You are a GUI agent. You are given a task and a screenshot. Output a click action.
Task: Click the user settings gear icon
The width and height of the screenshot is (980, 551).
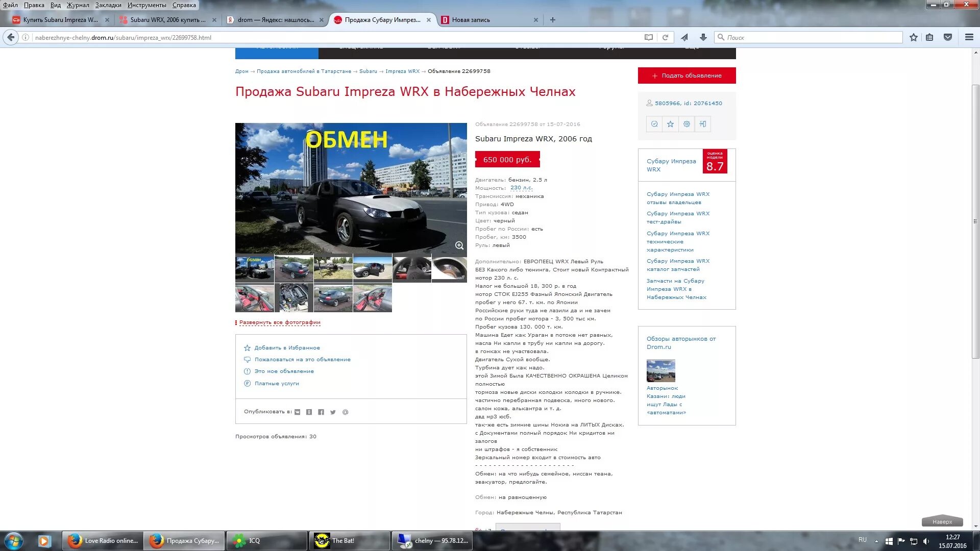tap(687, 124)
